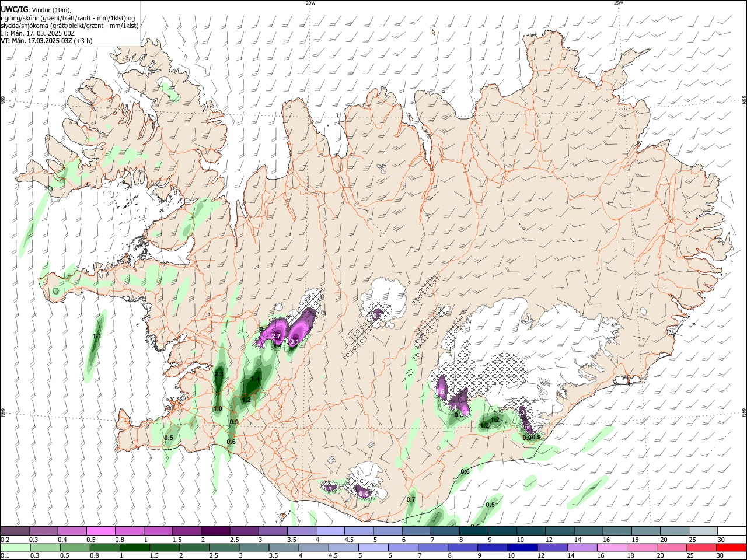Screen dimensions: 747x560
Task: Click the 3.1 snowfall value on the map
Action: click(294, 342)
